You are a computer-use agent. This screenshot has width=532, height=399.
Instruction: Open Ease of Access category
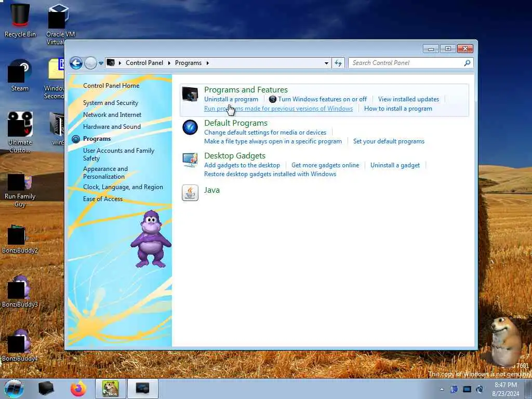click(103, 199)
